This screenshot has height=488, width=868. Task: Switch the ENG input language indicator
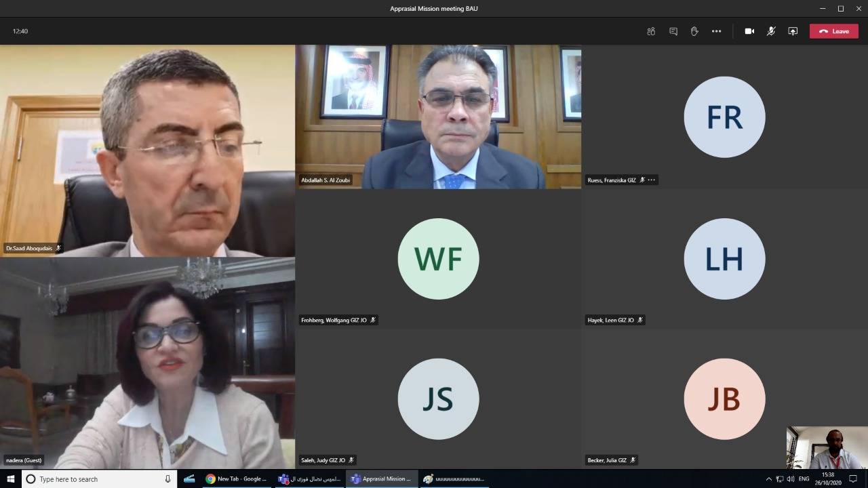pyautogui.click(x=804, y=479)
